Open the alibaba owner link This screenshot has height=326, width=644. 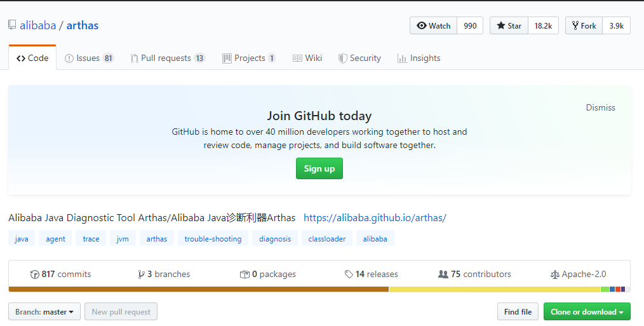tap(37, 25)
